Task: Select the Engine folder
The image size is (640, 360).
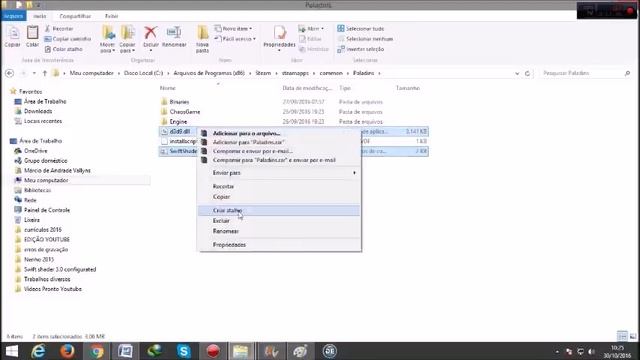Action: pos(178,122)
